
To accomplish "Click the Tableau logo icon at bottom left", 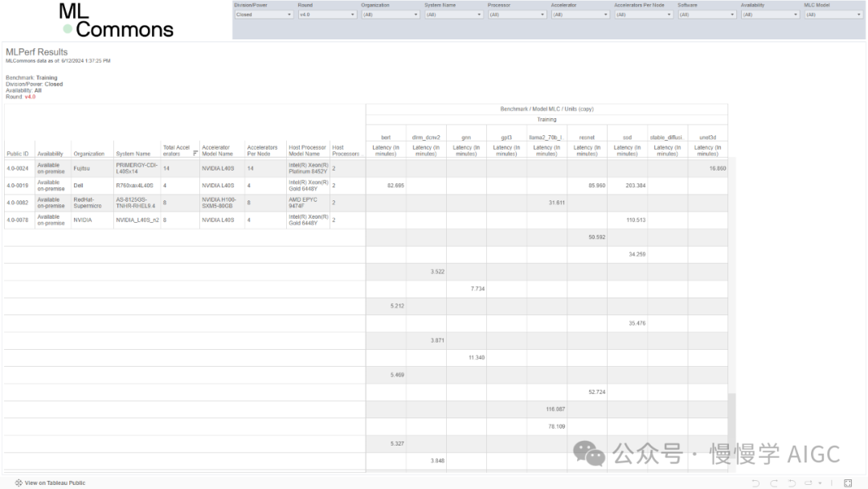I will (18, 483).
